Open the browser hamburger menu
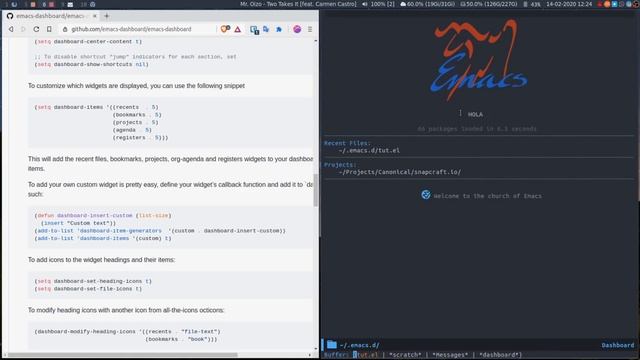 (310, 29)
